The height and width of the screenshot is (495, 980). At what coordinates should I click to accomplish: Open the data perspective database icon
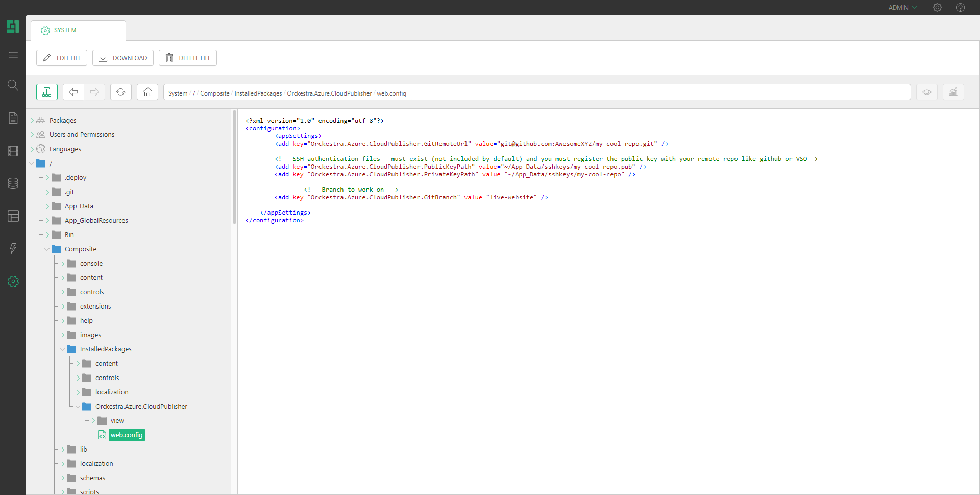[13, 183]
